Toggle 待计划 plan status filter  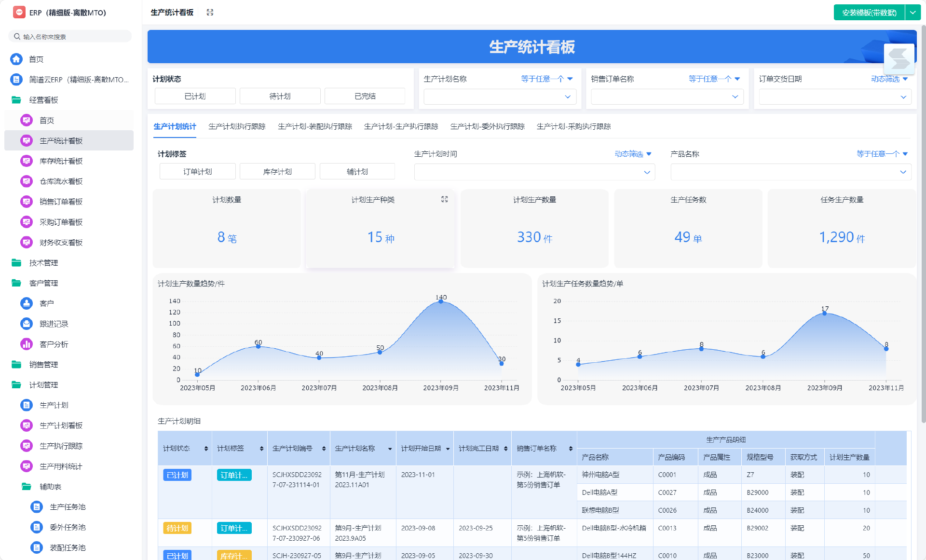point(280,96)
